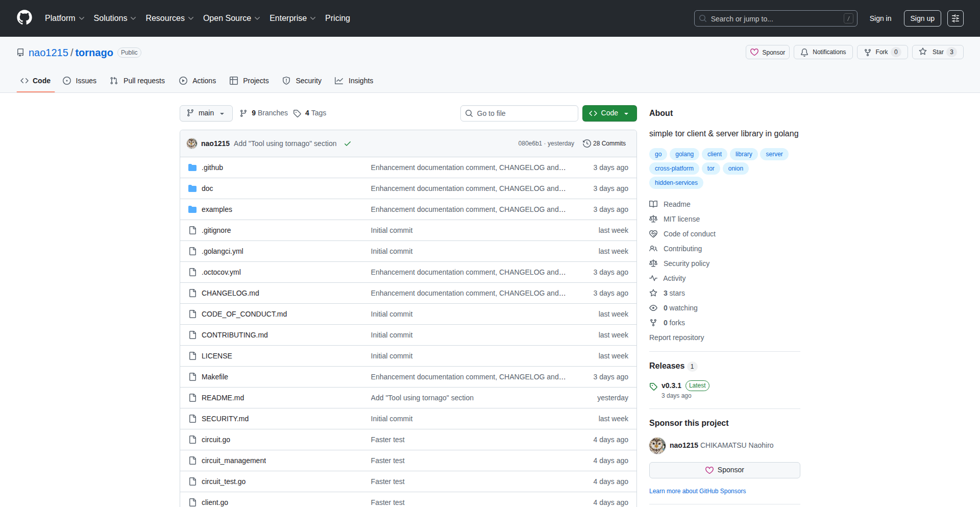Open the examples folder
Viewport: 980px width, 507px height.
pyautogui.click(x=216, y=209)
